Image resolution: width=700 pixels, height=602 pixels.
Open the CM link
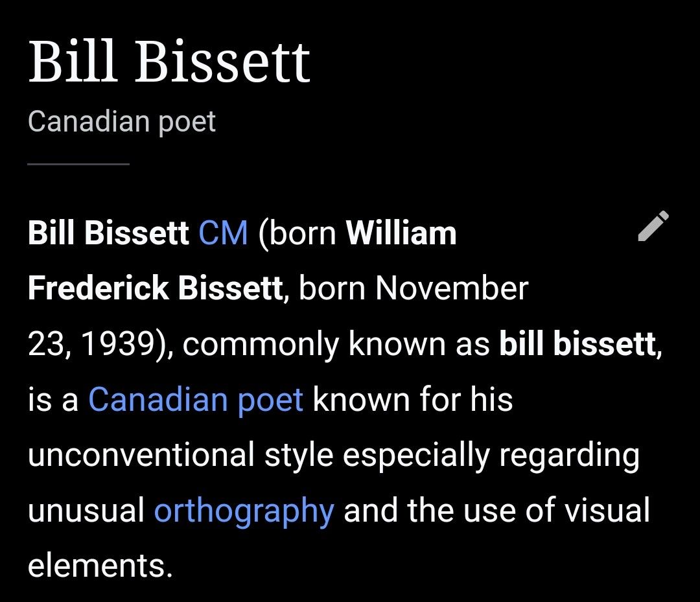coord(223,233)
